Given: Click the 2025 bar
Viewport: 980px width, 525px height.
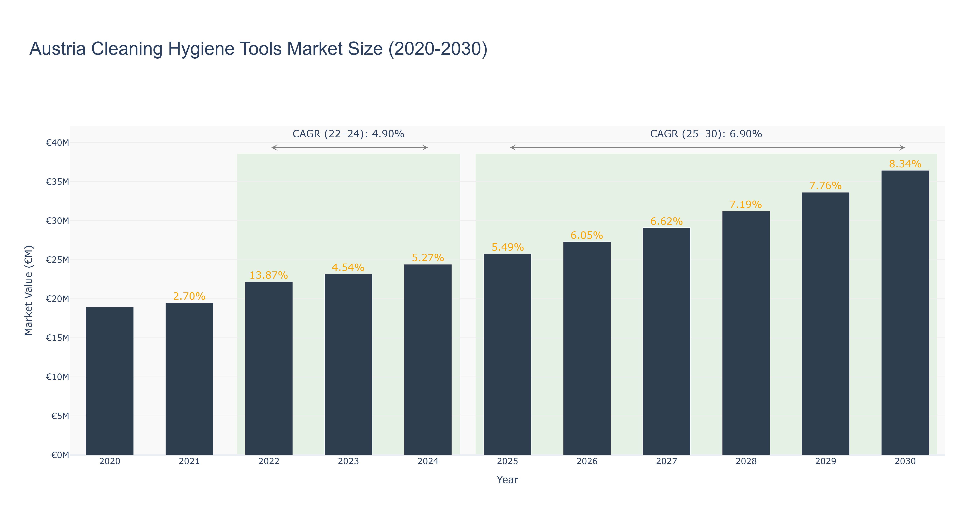Looking at the screenshot, I should point(507,355).
